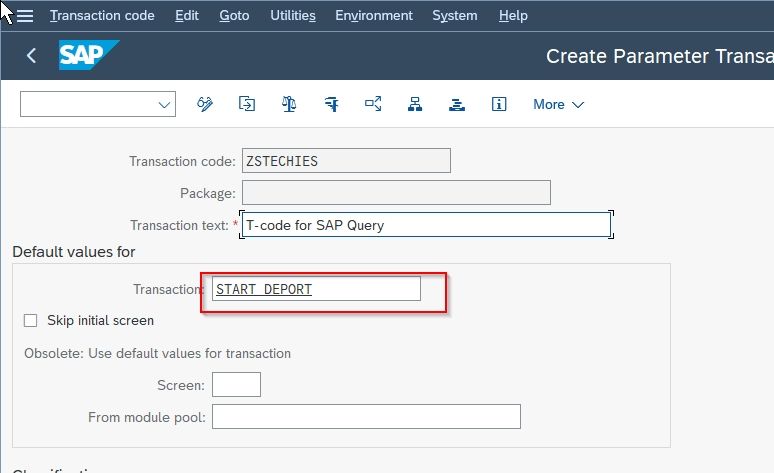The width and height of the screenshot is (774, 473).
Task: Open the Transaction code menu
Action: click(102, 16)
